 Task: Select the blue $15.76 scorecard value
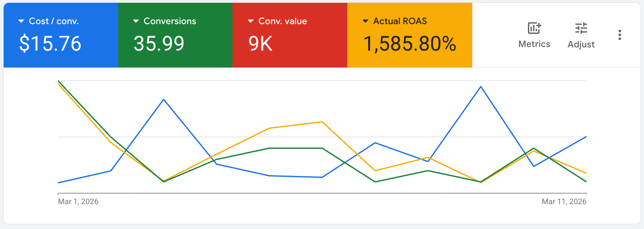coord(50,43)
